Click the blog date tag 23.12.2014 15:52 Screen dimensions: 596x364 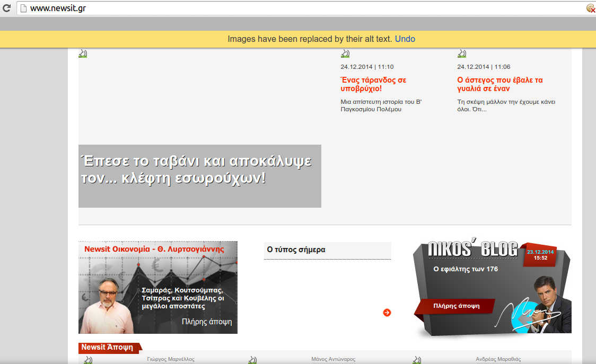540,255
